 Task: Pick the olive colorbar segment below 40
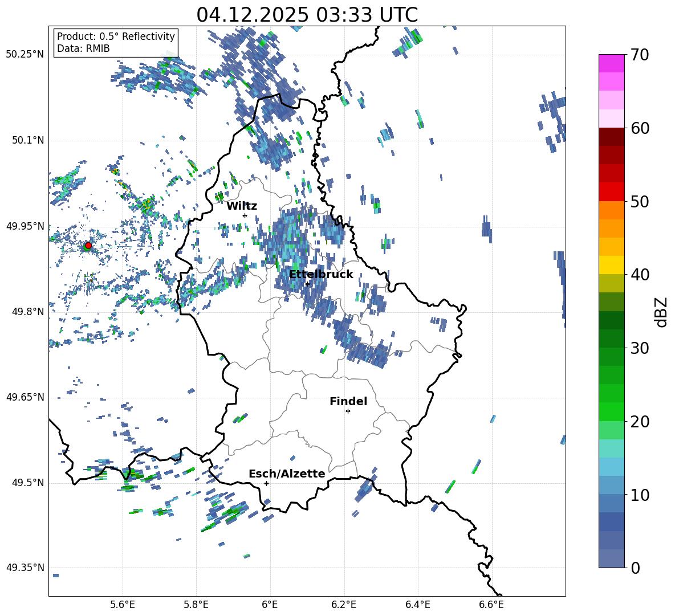click(612, 283)
